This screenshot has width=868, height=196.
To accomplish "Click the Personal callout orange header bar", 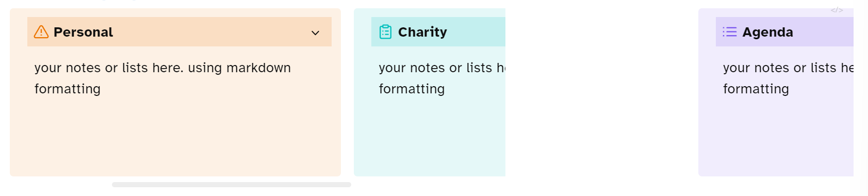I will tap(179, 32).
